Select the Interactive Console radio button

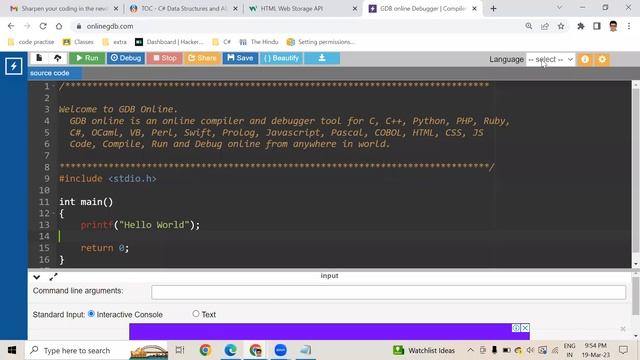(x=91, y=314)
